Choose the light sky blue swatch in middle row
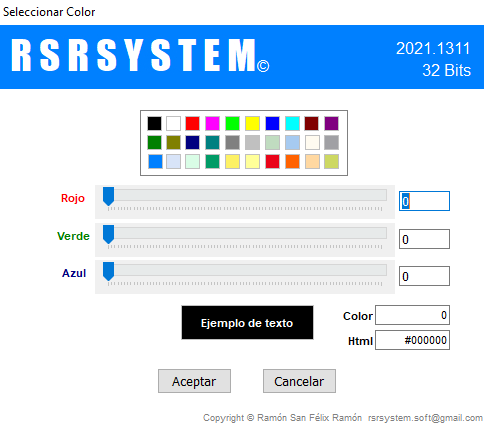 [x=292, y=142]
